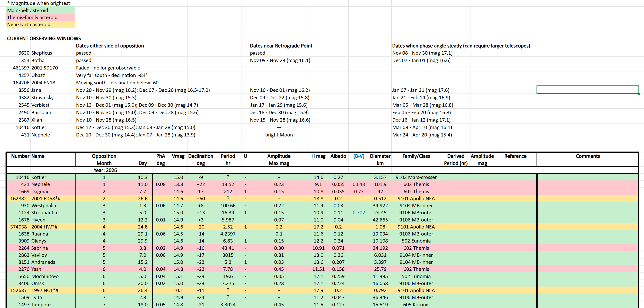This screenshot has width=644, height=308.
Task: Select the Reference column header cell
Action: click(x=515, y=156)
